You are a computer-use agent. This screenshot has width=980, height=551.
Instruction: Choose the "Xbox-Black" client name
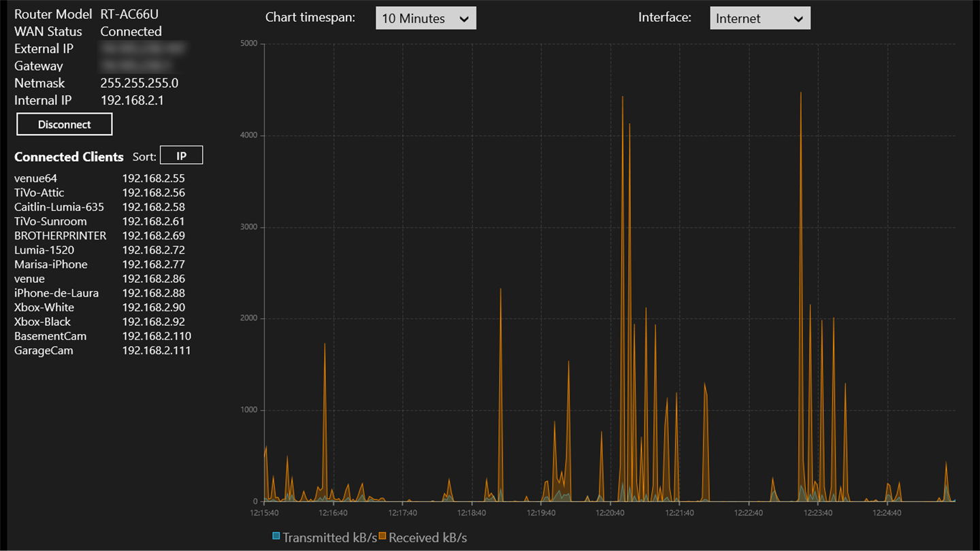[x=43, y=322]
